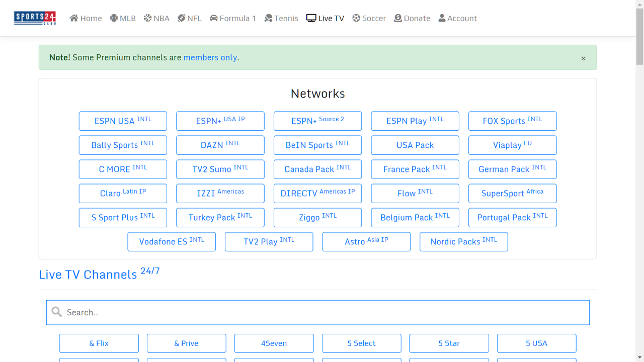Screen dimensions: 644x362
Task: Follow the members only link
Action: 210,57
